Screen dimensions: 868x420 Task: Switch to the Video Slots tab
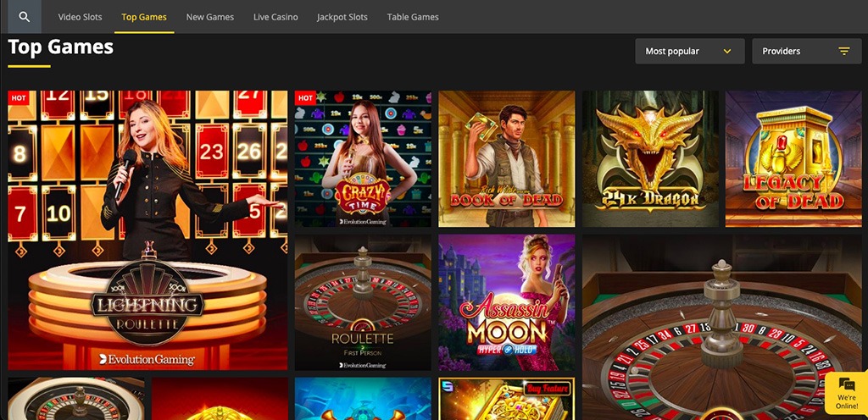tap(81, 17)
